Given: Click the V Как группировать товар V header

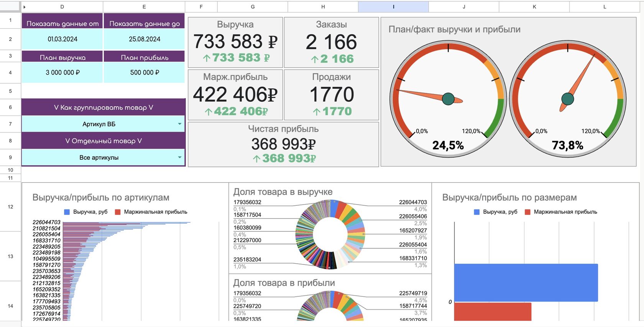Looking at the screenshot, I should click(x=103, y=107).
